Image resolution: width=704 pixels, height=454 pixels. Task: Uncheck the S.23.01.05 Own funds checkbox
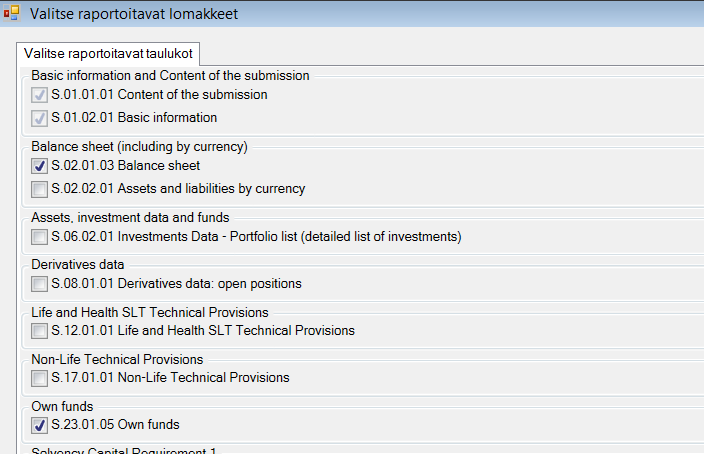click(x=40, y=425)
